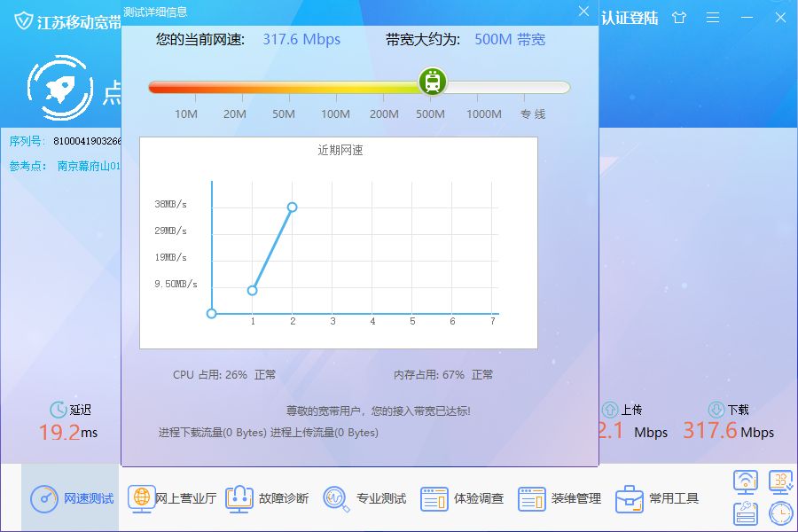Click chart data point at position 2

[x=292, y=207]
